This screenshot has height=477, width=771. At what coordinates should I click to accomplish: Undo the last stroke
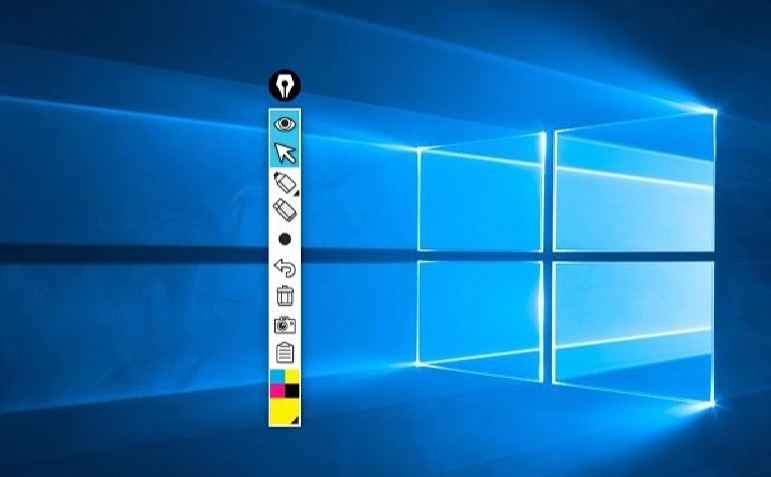(x=285, y=267)
